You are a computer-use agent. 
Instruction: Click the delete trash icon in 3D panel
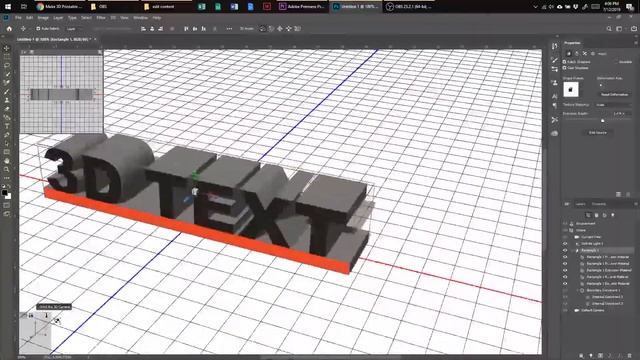click(x=629, y=356)
